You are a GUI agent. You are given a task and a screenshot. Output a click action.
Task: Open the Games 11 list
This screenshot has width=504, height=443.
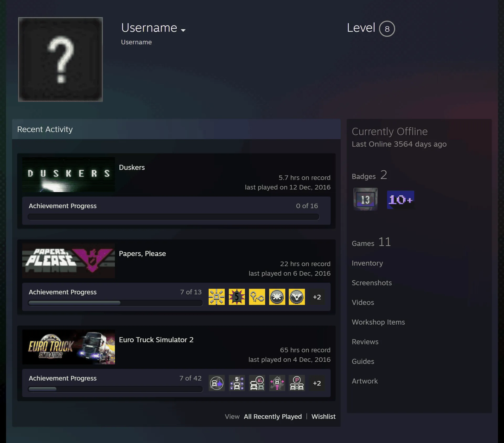[x=371, y=242]
